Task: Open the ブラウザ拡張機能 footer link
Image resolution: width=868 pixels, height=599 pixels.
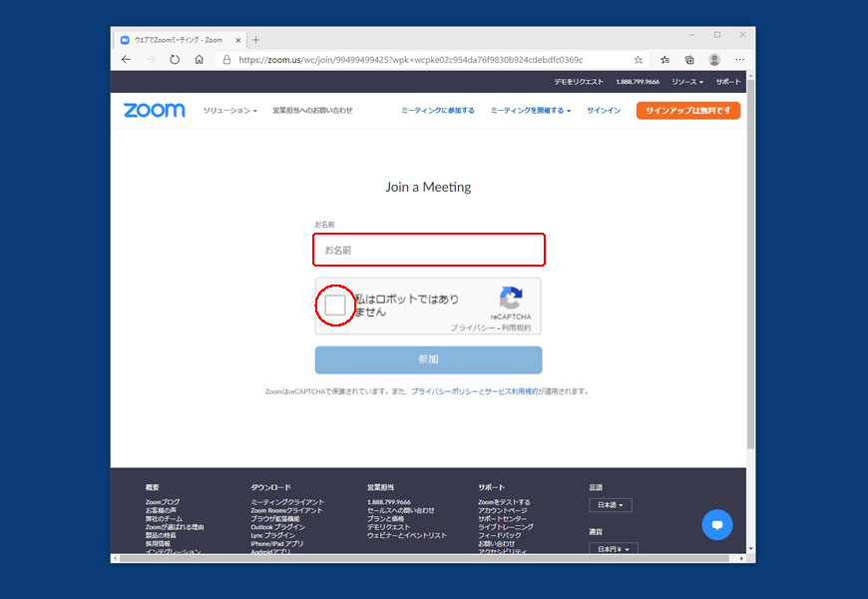Action: [x=275, y=518]
